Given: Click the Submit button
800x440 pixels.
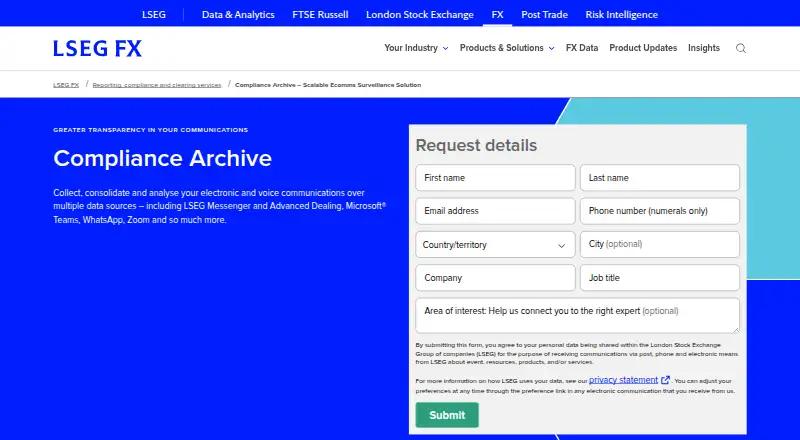Looking at the screenshot, I should tap(447, 415).
